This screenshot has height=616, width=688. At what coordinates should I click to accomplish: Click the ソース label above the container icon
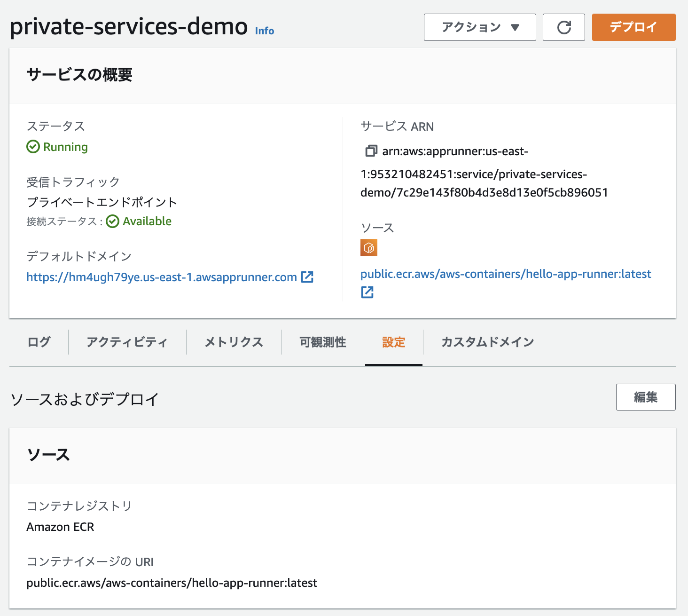point(377,228)
